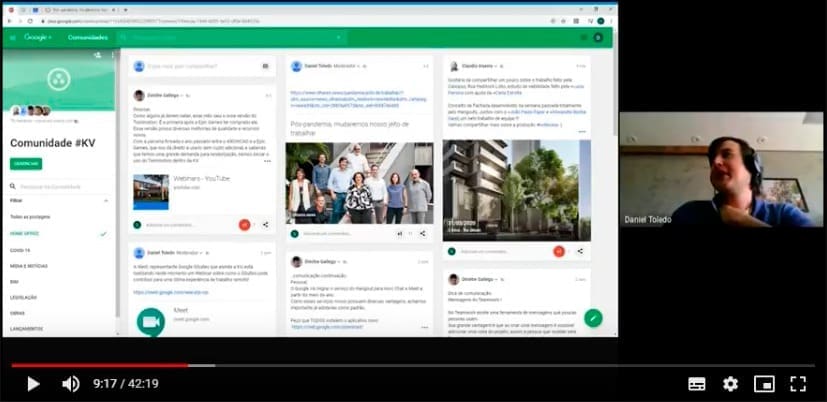Share the Claudio building render post
The height and width of the screenshot is (402, 827).
coord(580,252)
